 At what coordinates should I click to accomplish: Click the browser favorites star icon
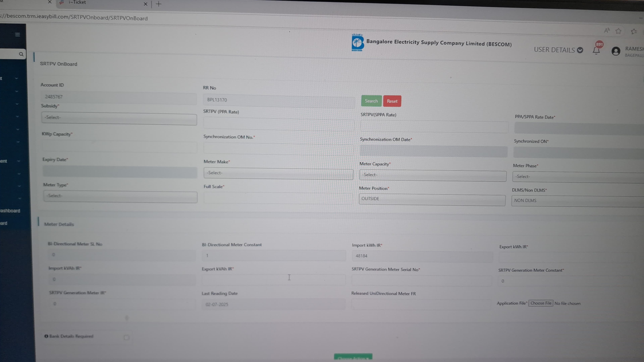[x=619, y=31]
